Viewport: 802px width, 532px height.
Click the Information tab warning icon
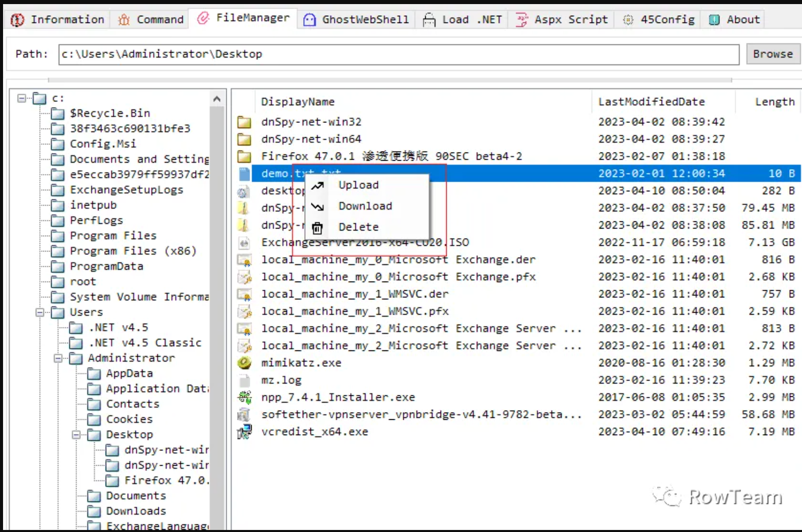pyautogui.click(x=17, y=20)
